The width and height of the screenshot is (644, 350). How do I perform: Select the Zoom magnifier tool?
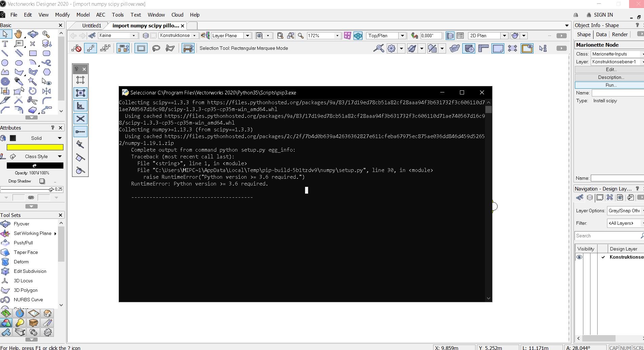coord(46,34)
